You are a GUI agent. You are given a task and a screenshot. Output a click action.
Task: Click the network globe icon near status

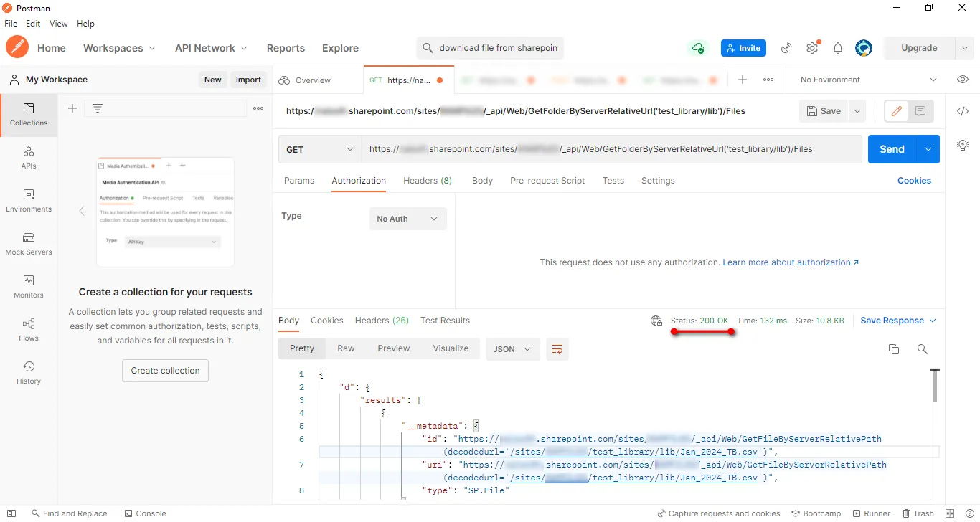(656, 321)
